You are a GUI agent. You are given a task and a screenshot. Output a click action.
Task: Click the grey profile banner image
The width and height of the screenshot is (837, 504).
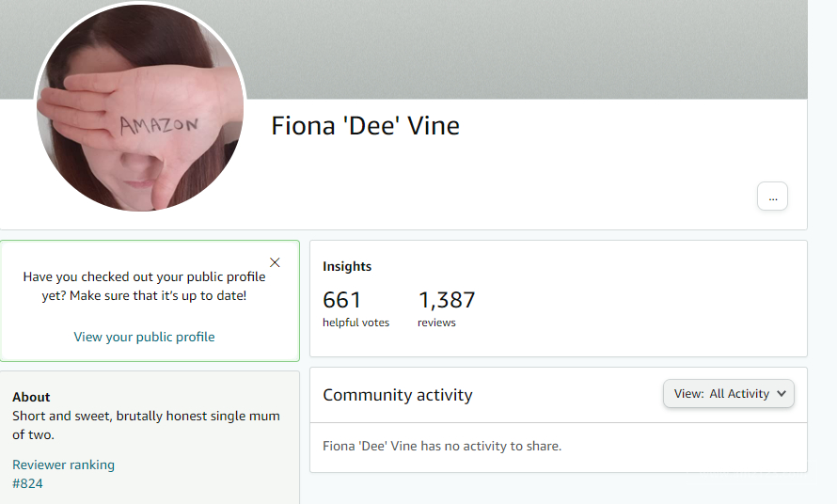(x=526, y=49)
